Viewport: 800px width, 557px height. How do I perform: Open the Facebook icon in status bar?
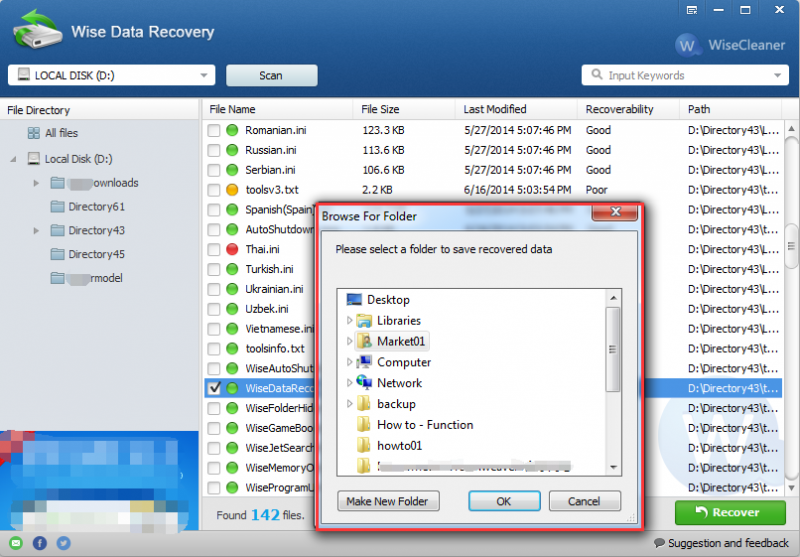(40, 543)
